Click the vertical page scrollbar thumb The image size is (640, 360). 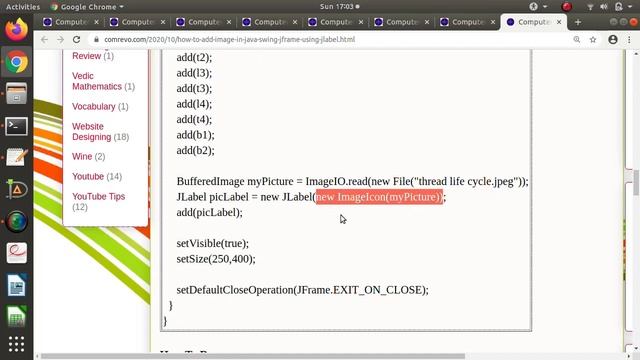[636, 182]
